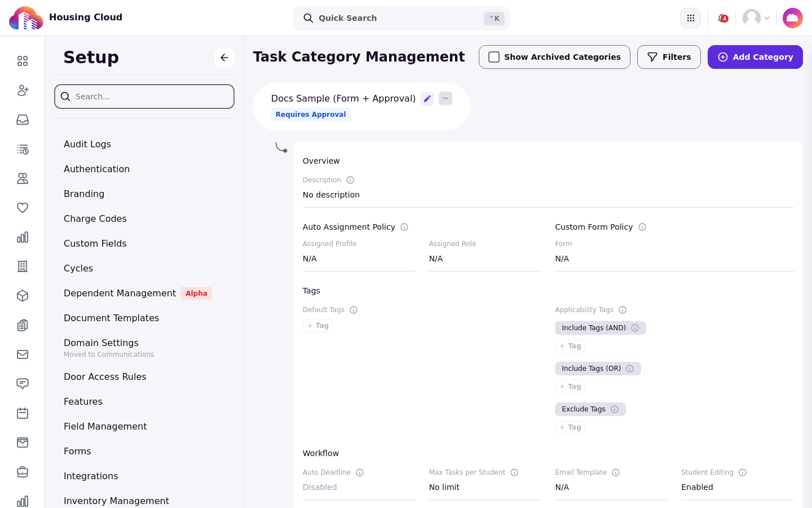Viewport: 812px width, 508px height.
Task: Focus the Setup search field
Action: pyautogui.click(x=144, y=97)
